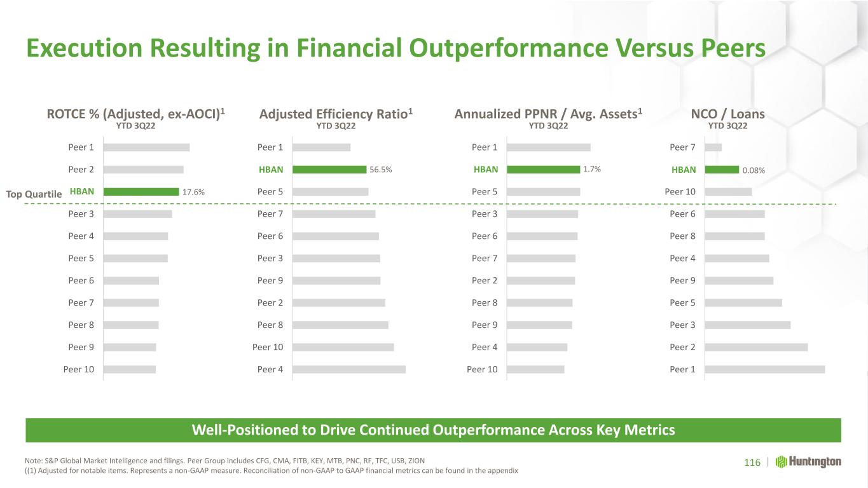This screenshot has height=488, width=868.
Task: Click the Peer 1 bar in NCO / Loans chart
Action: pyautogui.click(x=765, y=369)
